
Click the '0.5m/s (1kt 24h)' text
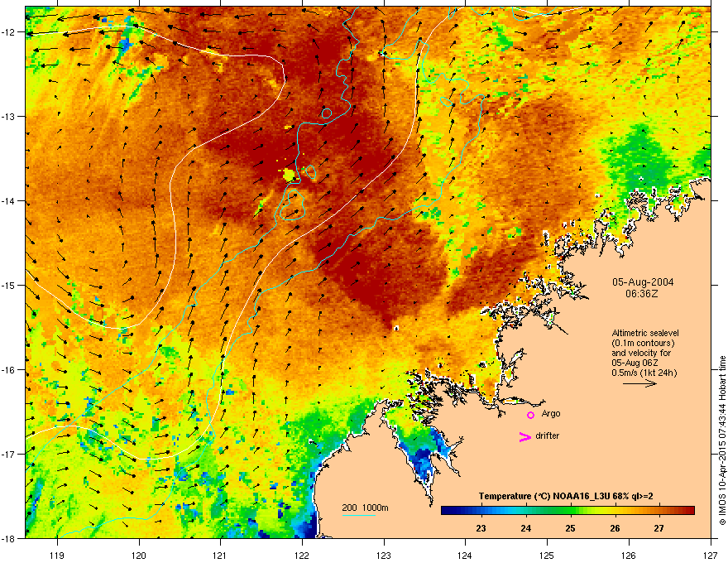[644, 373]
